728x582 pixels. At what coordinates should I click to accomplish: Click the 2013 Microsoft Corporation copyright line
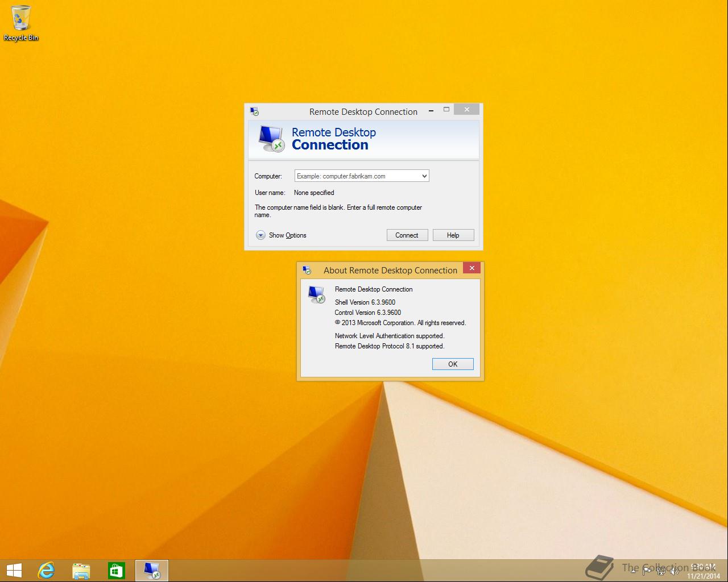(400, 323)
